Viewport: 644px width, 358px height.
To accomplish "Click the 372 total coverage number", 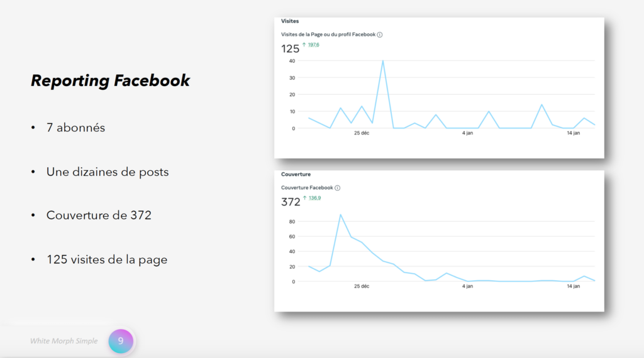I will tap(291, 202).
